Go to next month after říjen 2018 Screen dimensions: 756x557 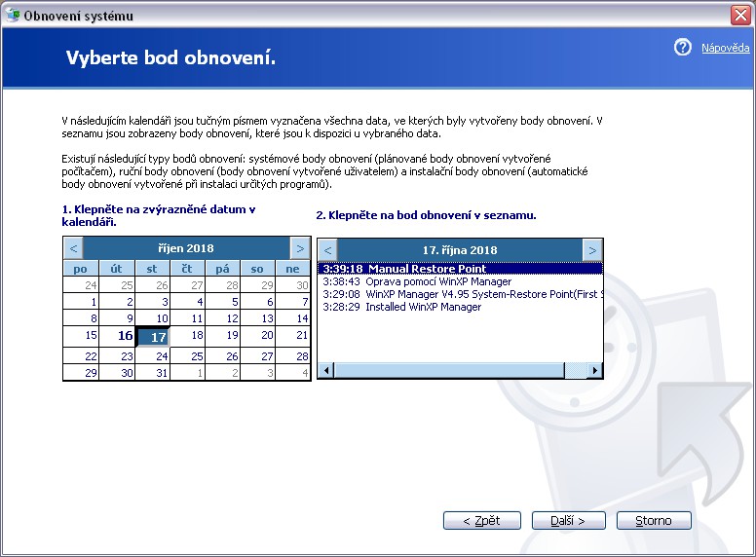pos(300,248)
